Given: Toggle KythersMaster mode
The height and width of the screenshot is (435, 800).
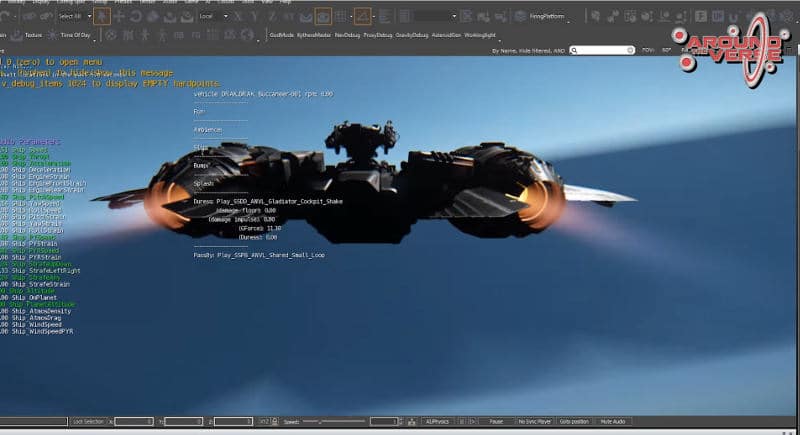Looking at the screenshot, I should (x=314, y=35).
